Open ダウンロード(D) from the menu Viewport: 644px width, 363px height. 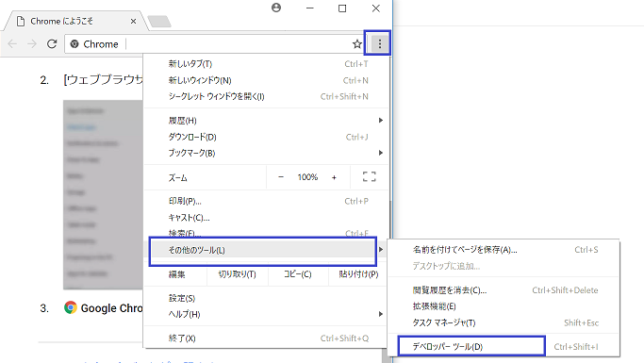pyautogui.click(x=266, y=137)
